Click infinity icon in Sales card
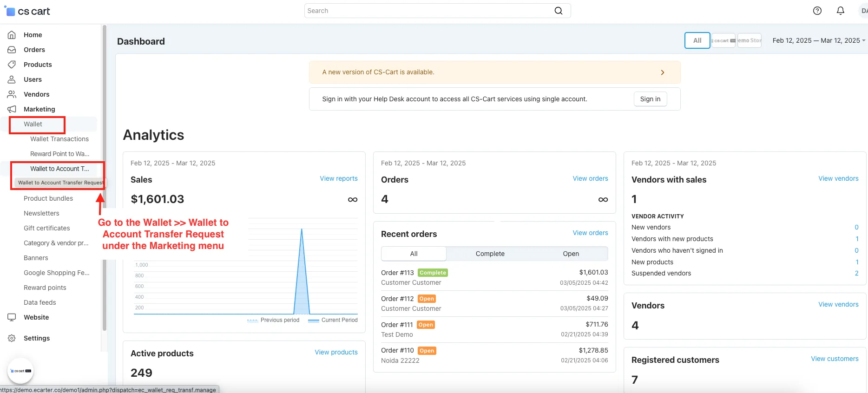868x393 pixels. point(353,199)
